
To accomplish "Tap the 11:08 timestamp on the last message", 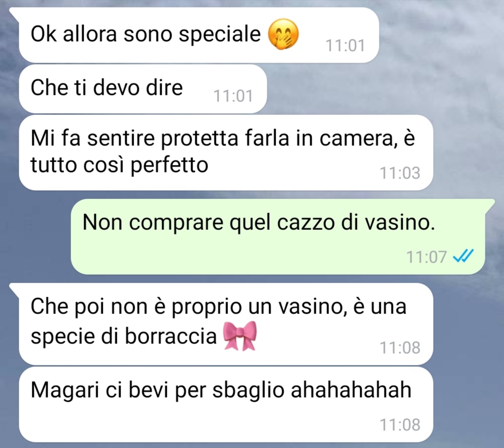I will click(400, 425).
